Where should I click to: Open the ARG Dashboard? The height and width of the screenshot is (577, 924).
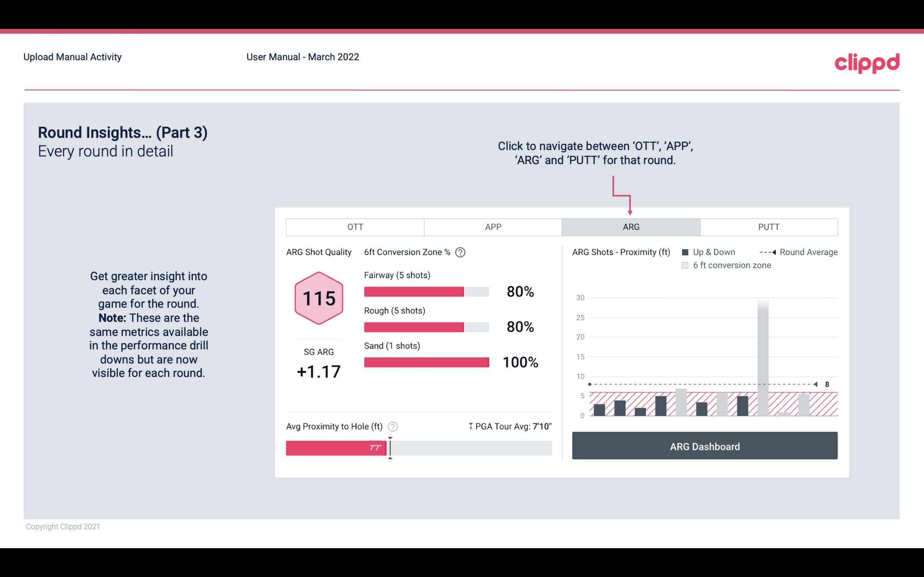(x=705, y=446)
